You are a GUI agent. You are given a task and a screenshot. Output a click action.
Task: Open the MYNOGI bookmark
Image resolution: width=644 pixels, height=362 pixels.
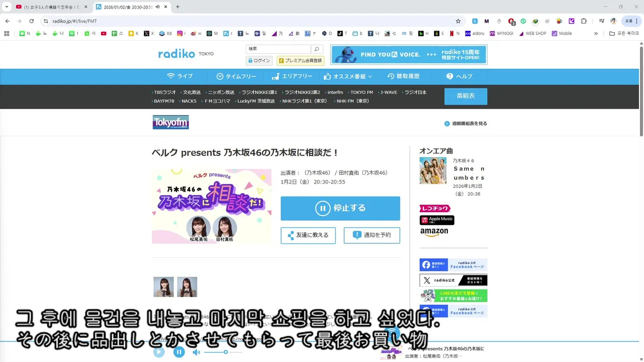(x=502, y=33)
